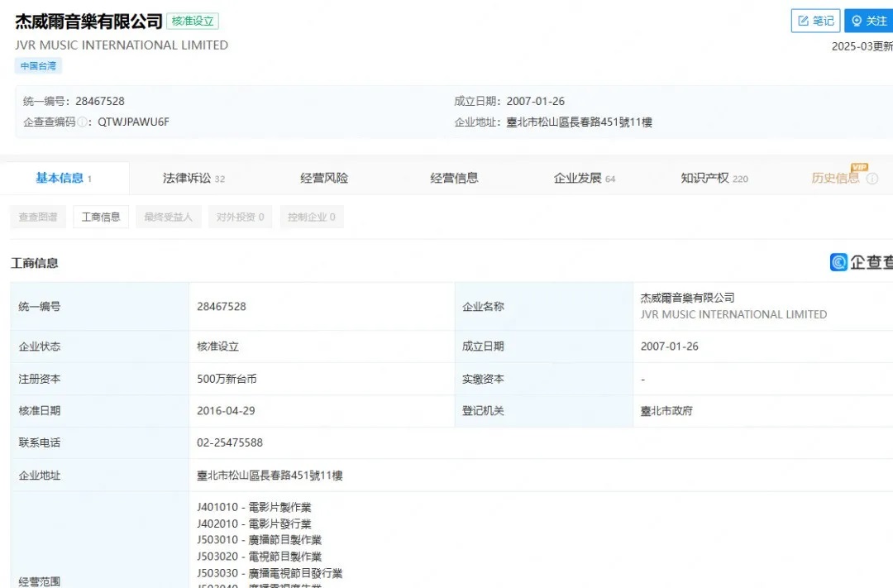The width and height of the screenshot is (893, 588).
Task: Select the 基本信息 tab
Action: pyautogui.click(x=64, y=179)
